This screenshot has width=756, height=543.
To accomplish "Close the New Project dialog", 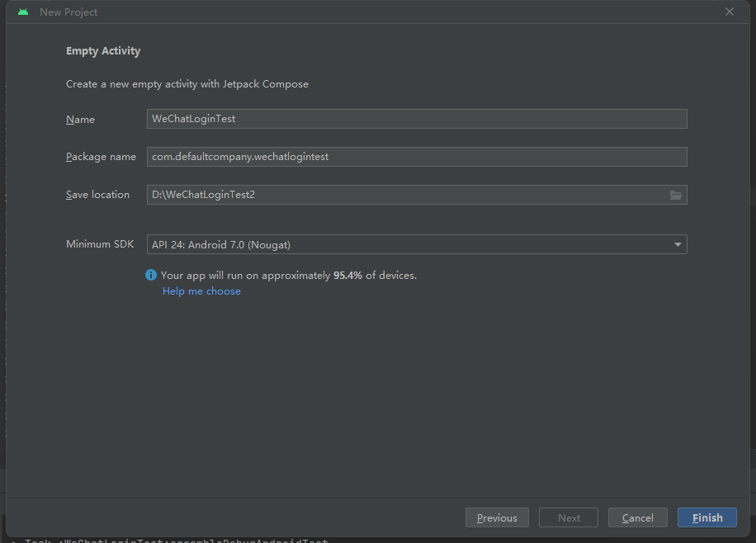I will (730, 12).
